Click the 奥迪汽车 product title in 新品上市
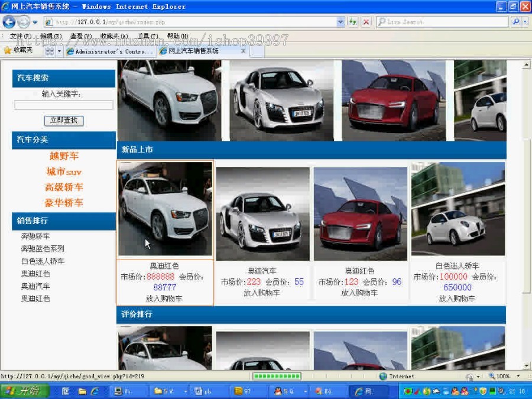532x399 pixels. point(262,271)
